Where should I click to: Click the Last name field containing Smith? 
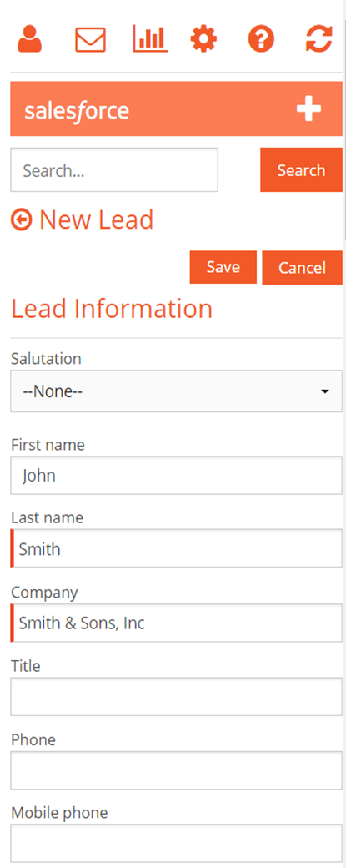[x=176, y=548]
